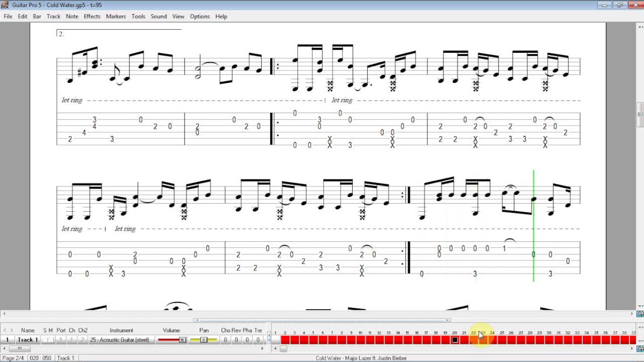
Task: Click the Track 1 status bar field
Action: click(66, 358)
